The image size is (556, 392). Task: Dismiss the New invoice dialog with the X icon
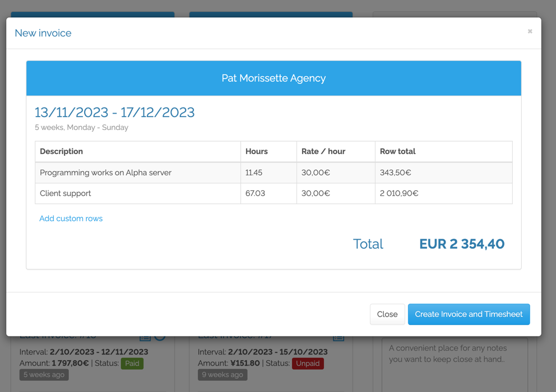coord(530,31)
